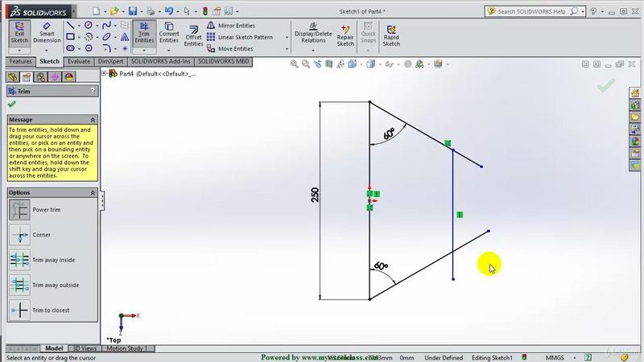Select the Sketch Fillet tool
This screenshot has height=362, width=644.
(x=106, y=48)
